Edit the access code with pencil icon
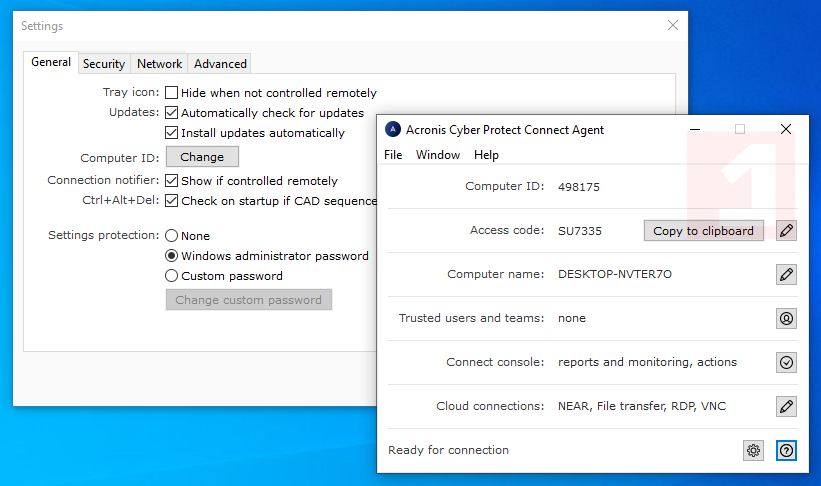821x486 pixels. click(786, 231)
